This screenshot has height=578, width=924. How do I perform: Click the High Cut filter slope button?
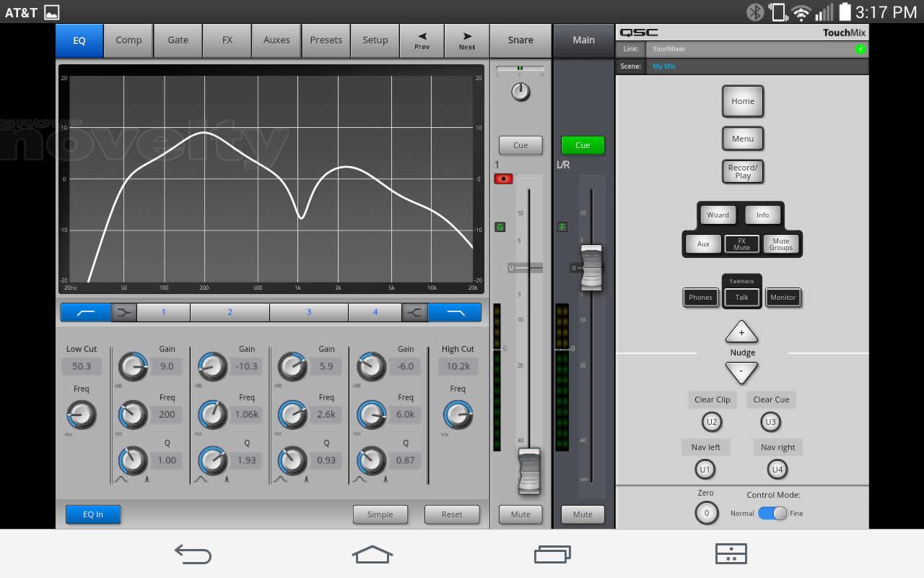[455, 312]
